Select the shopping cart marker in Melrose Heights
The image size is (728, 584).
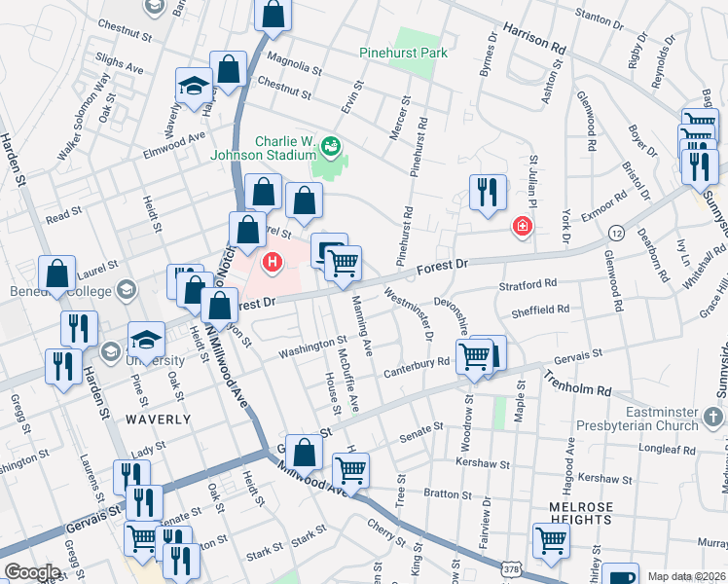pos(552,542)
